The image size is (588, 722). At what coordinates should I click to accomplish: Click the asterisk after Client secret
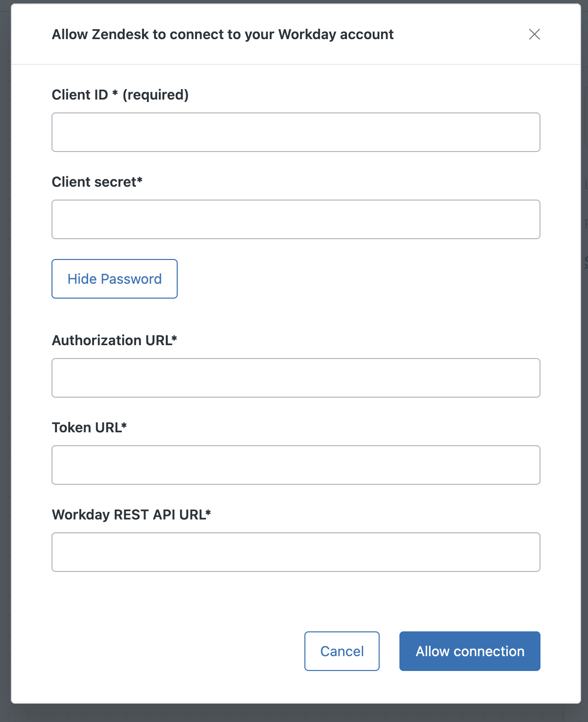(x=140, y=180)
